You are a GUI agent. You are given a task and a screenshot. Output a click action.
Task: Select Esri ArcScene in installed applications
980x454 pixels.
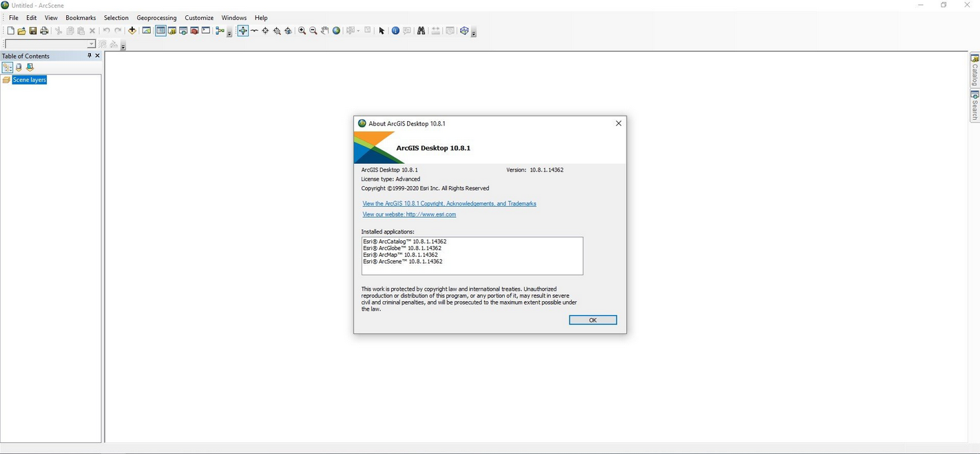click(x=403, y=262)
